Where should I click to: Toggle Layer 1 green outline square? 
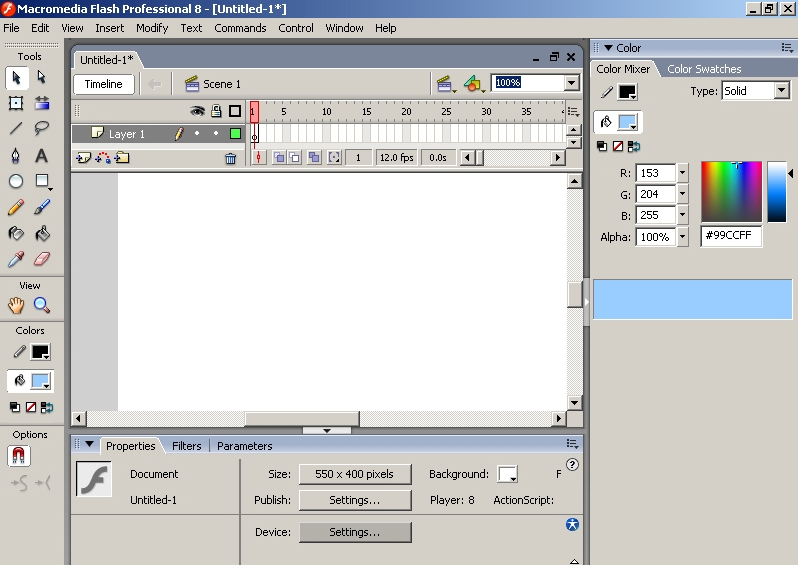235,133
